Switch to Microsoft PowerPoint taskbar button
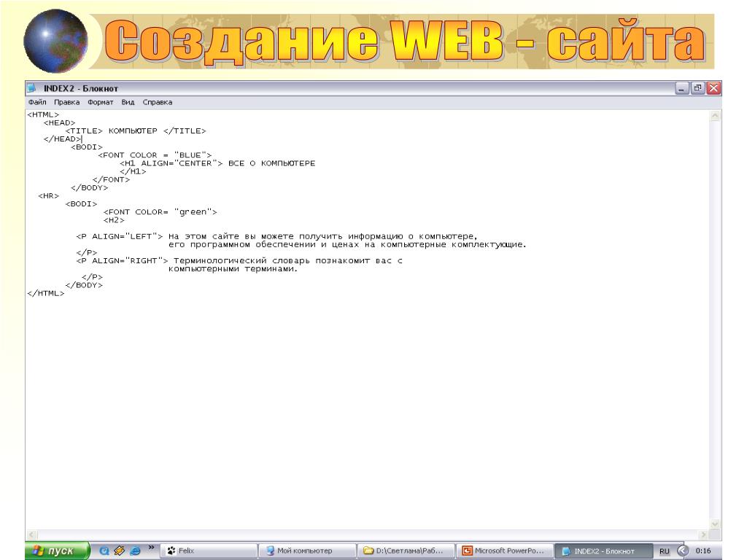 (505, 551)
